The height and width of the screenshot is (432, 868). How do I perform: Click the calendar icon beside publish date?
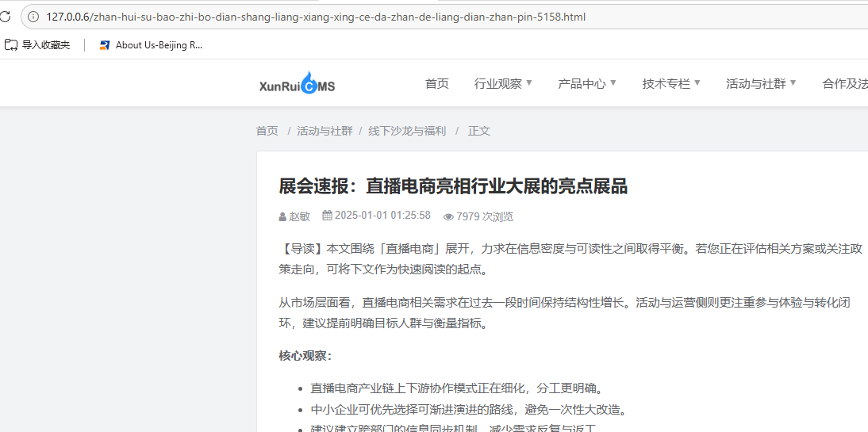click(327, 215)
